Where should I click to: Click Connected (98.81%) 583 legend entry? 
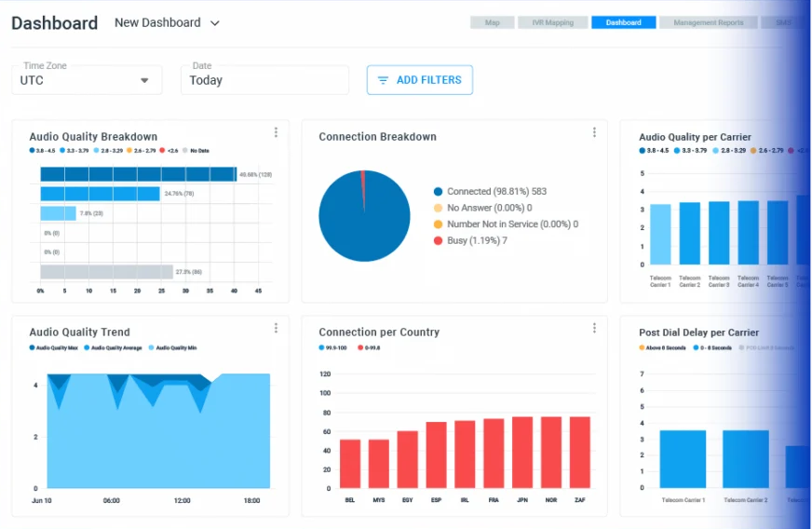pos(490,192)
